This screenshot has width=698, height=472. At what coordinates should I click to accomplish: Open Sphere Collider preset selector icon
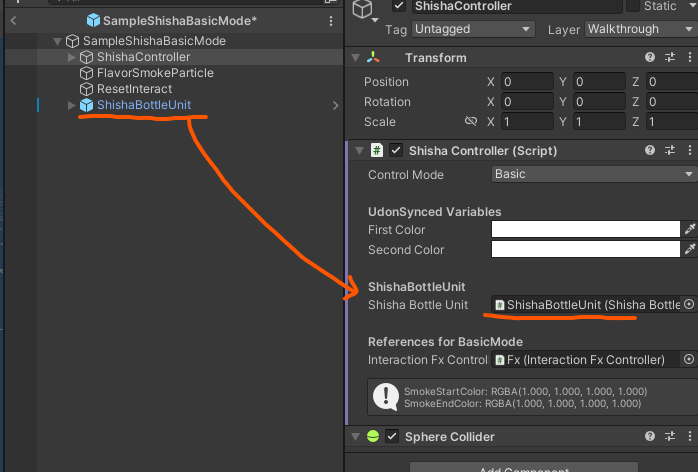tap(670, 436)
